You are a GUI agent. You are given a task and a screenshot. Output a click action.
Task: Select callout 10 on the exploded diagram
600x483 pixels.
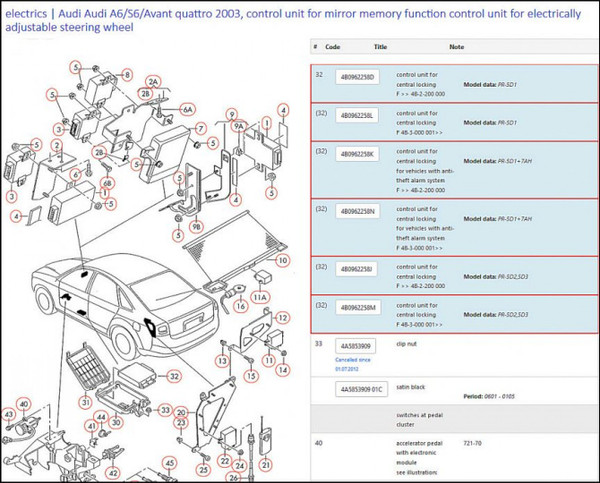(283, 260)
